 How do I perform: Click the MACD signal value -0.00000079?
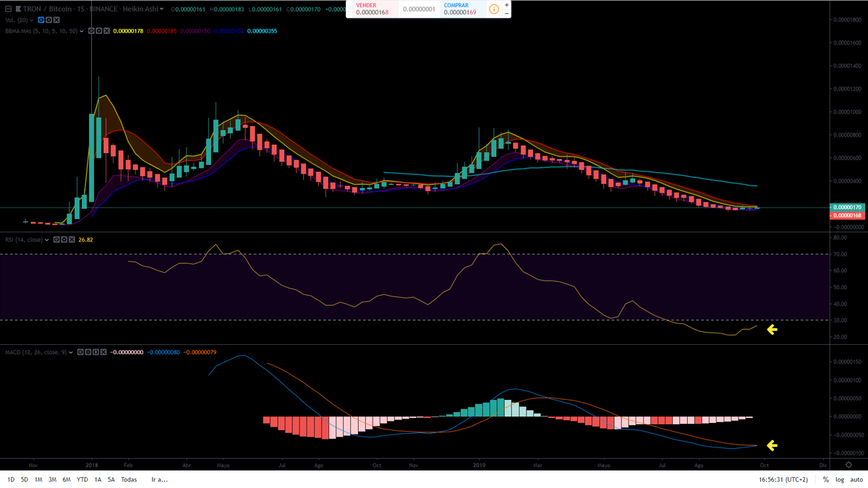(200, 352)
